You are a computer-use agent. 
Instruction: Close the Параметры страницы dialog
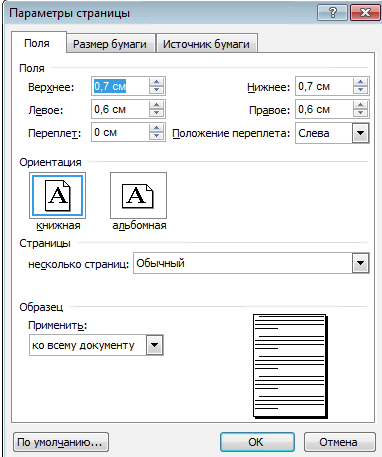point(365,13)
